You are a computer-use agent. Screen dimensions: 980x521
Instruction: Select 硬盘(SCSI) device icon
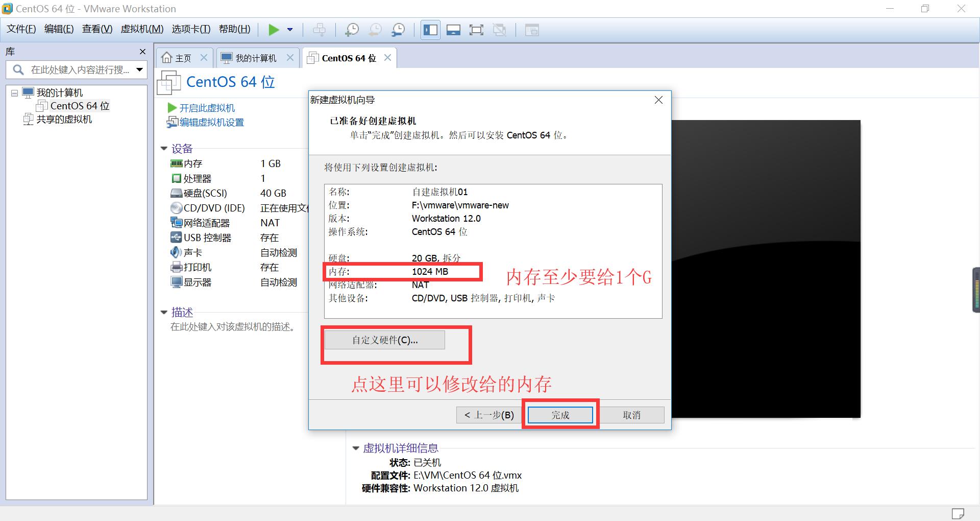pos(177,193)
